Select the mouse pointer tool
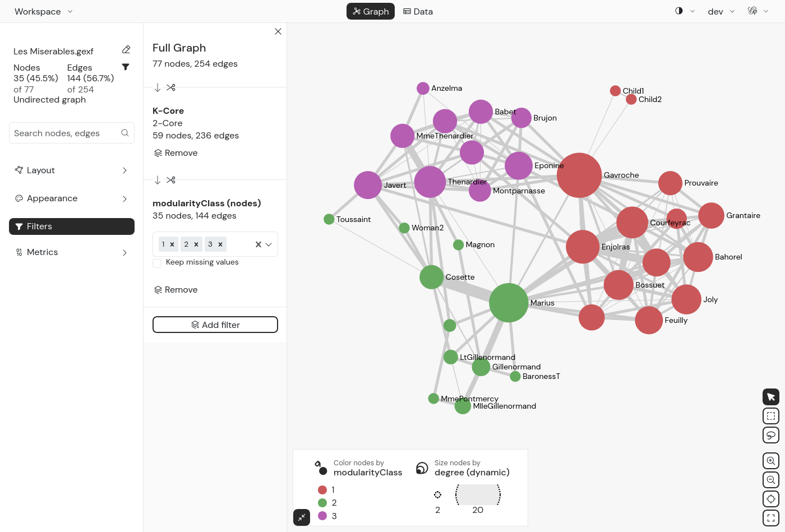The image size is (785, 532). coord(771,397)
